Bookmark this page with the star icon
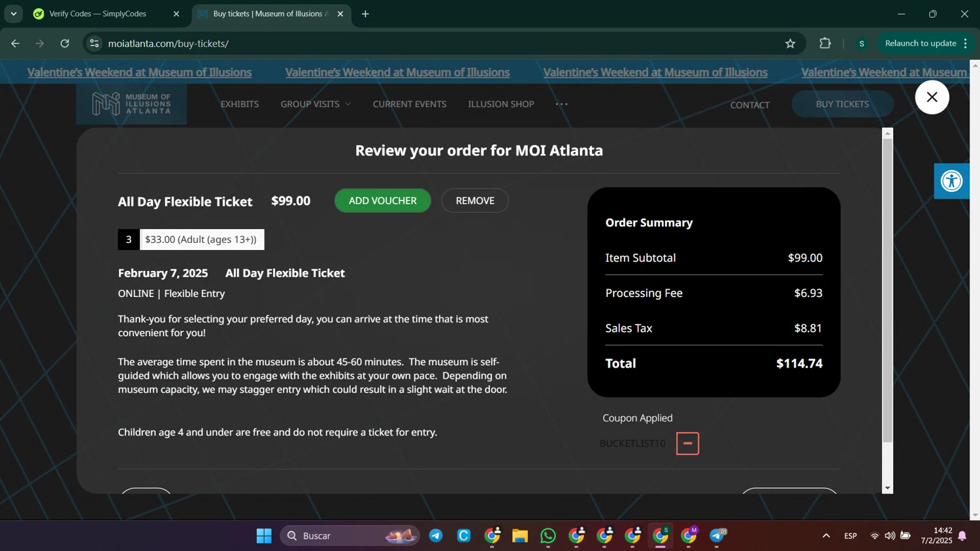The image size is (980, 551). (790, 44)
